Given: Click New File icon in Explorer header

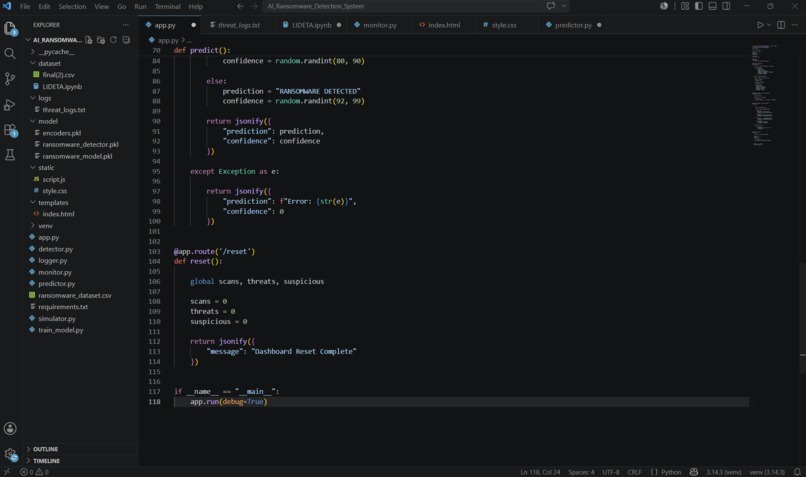Looking at the screenshot, I should pyautogui.click(x=89, y=40).
